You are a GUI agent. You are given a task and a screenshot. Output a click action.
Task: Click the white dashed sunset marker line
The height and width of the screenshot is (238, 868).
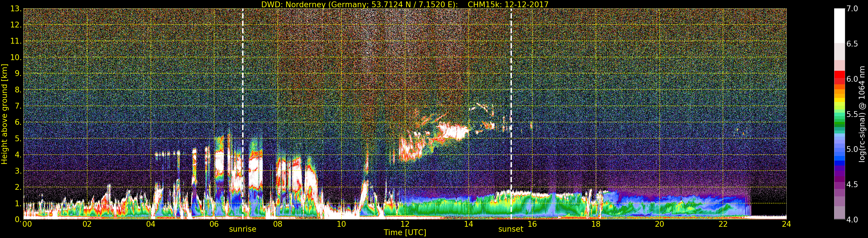tap(511, 114)
